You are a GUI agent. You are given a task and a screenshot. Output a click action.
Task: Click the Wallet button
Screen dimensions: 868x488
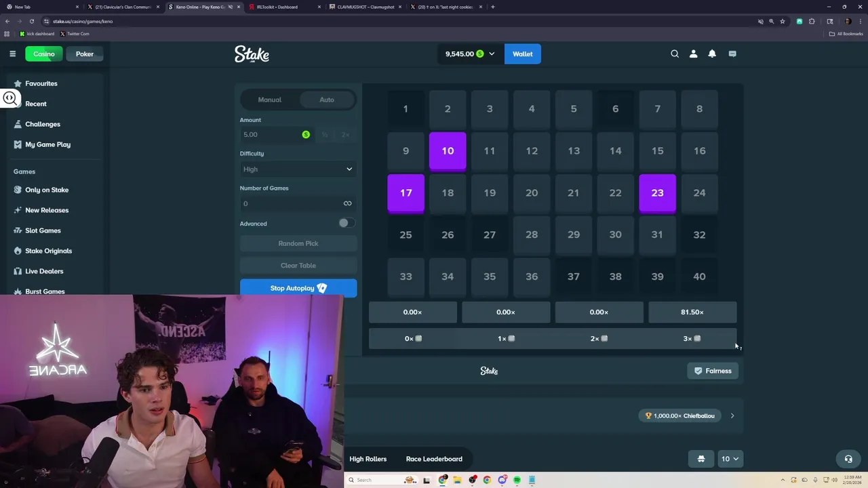pos(522,54)
